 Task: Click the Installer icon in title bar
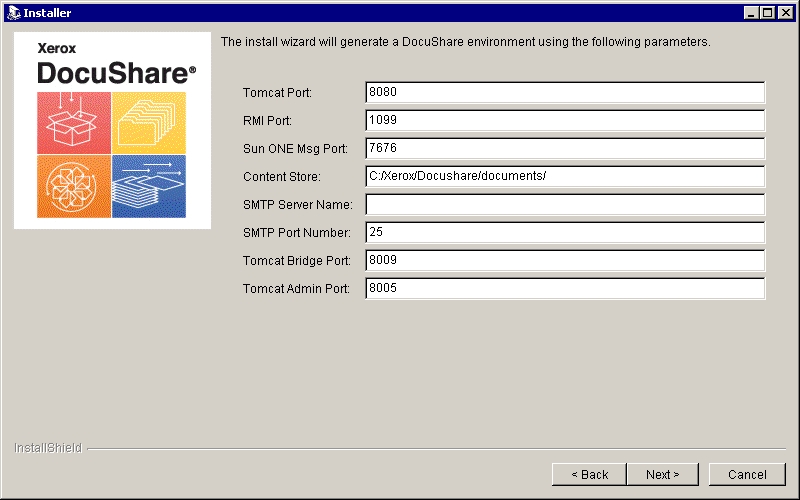click(13, 13)
